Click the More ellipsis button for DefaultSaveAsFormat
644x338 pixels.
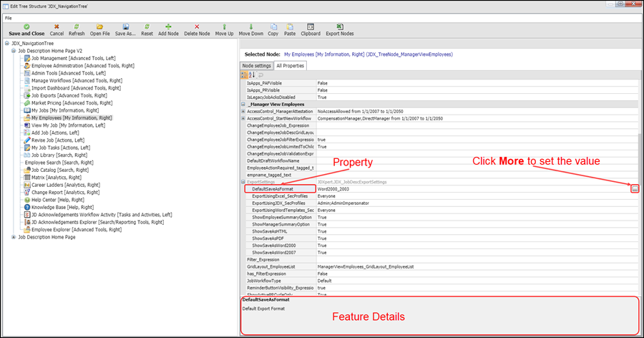635,189
